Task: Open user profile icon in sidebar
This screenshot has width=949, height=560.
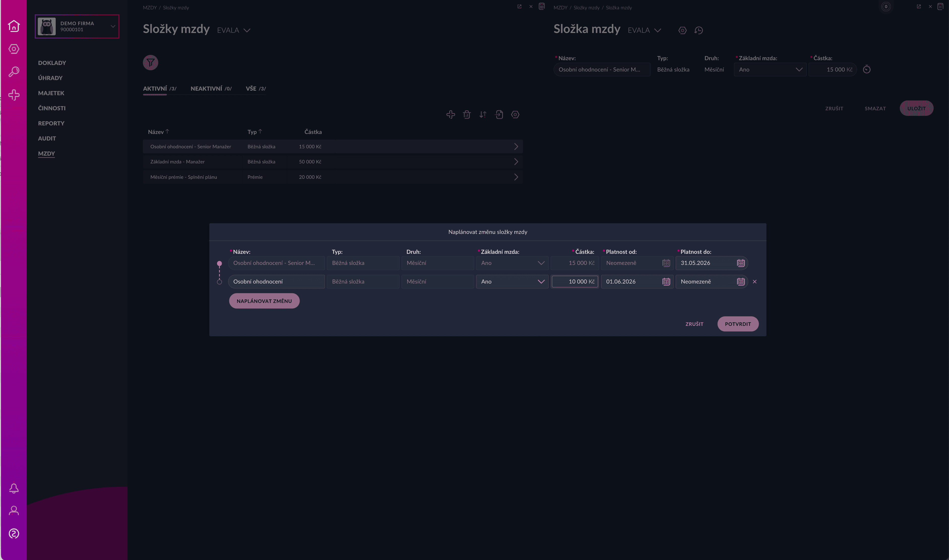Action: (x=14, y=511)
